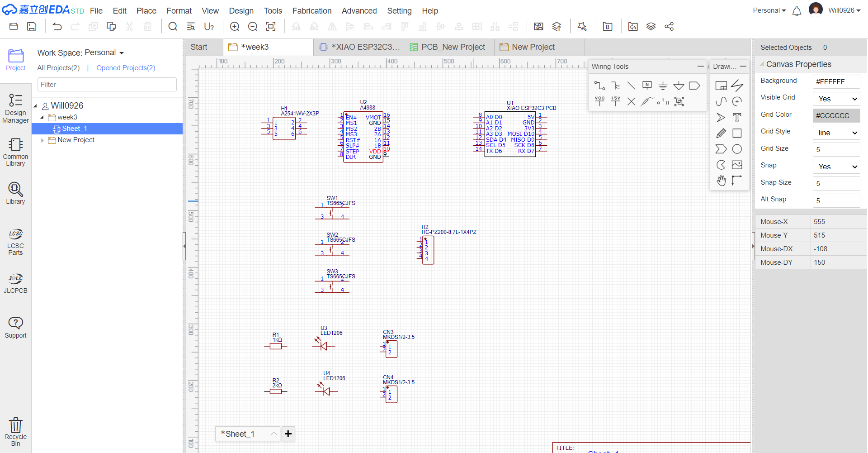
Task: Click the Zoom In magnifier icon
Action: (x=235, y=27)
